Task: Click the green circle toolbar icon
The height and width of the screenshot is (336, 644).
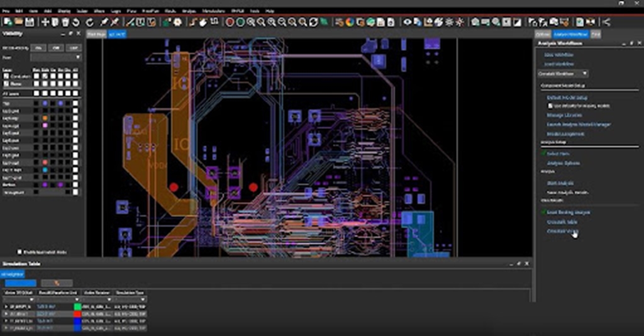Action: pyautogui.click(x=240, y=22)
